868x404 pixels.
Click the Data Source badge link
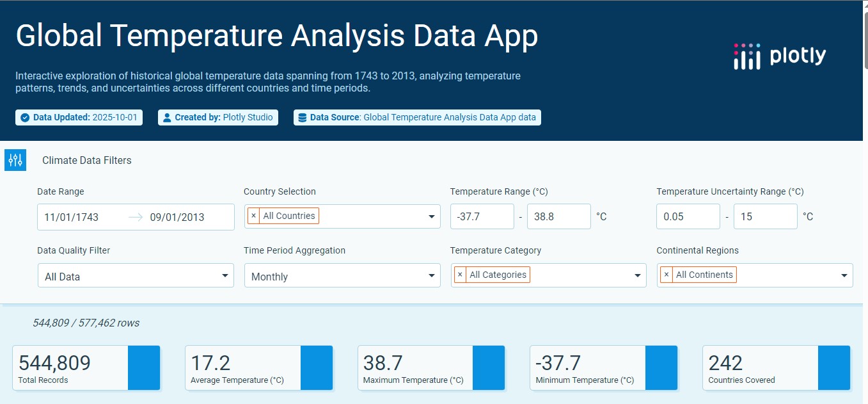click(417, 118)
